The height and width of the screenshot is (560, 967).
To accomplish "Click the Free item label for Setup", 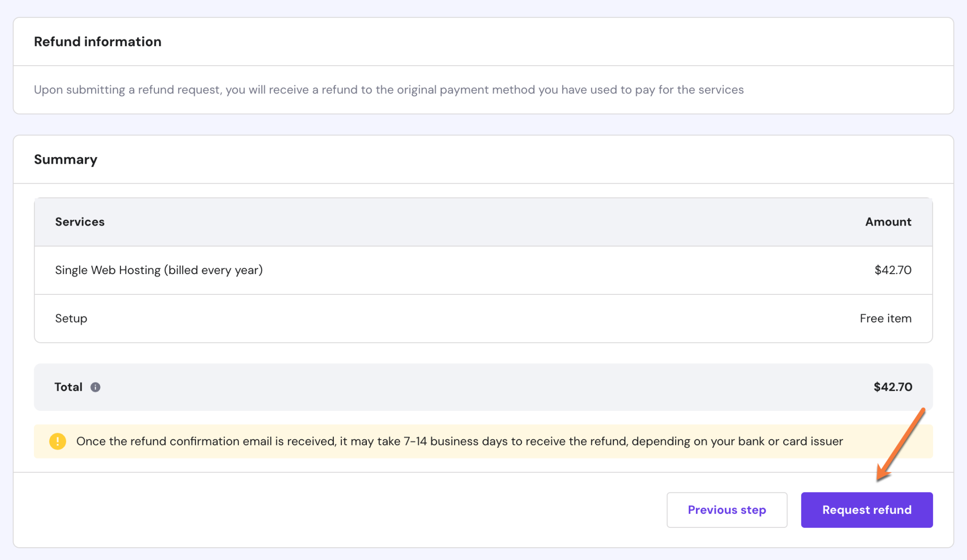I will [x=885, y=318].
